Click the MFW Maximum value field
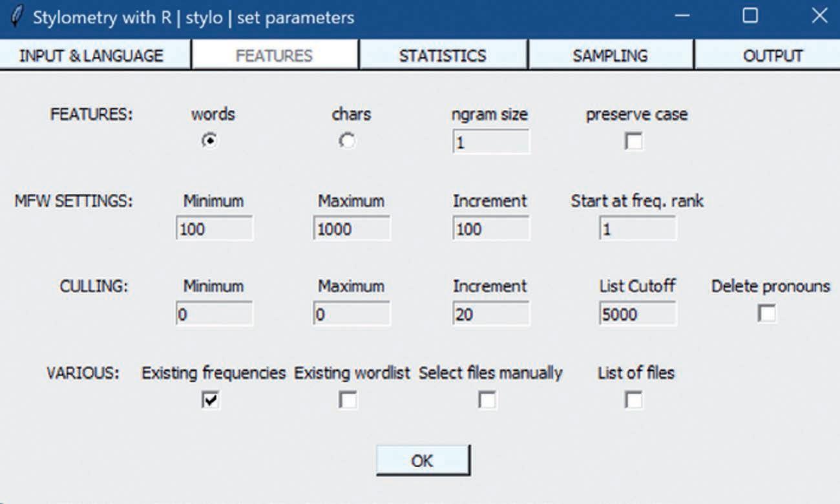The image size is (840, 504). coord(352,229)
